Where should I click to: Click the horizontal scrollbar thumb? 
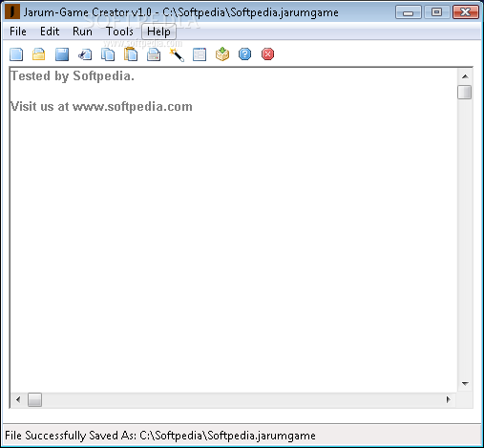click(34, 400)
